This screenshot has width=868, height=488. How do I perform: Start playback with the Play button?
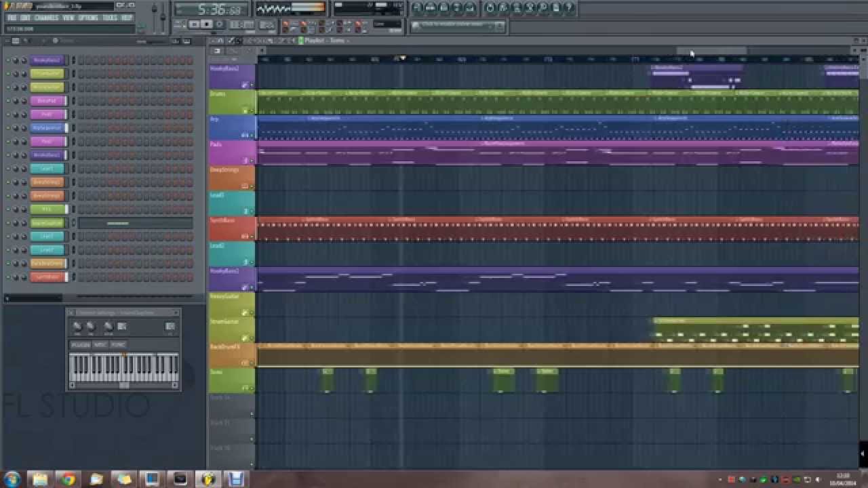(194, 24)
